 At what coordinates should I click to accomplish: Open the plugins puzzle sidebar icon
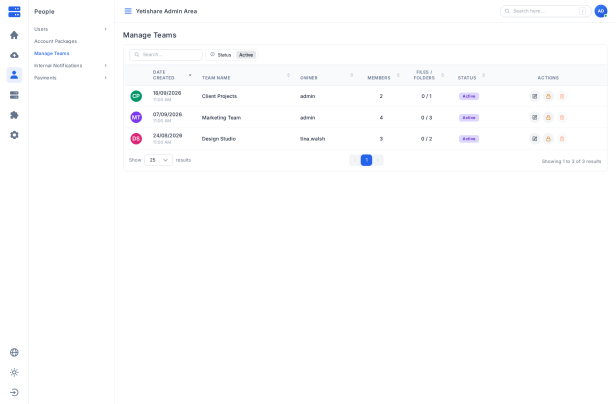[x=14, y=115]
